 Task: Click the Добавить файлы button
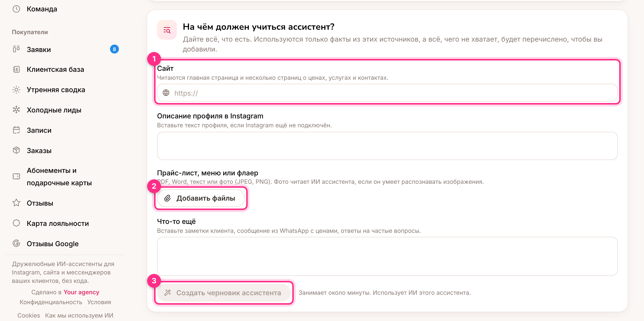[x=201, y=198]
